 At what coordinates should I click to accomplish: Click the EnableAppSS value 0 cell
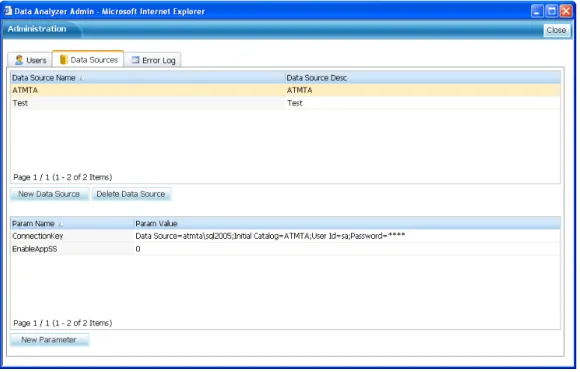[x=347, y=249]
